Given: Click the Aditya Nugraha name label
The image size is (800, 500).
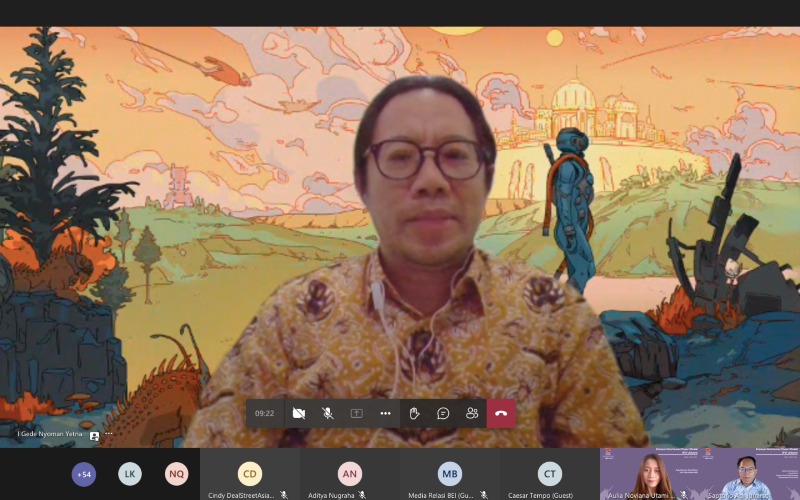Looking at the screenshot, I should click(x=331, y=495).
